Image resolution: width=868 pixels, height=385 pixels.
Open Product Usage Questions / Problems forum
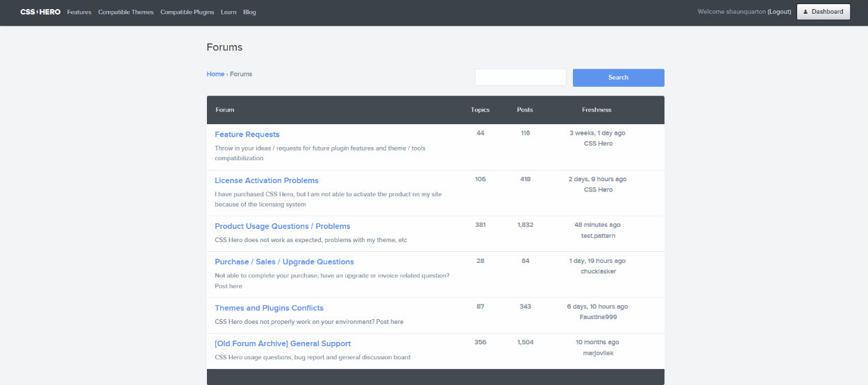283,226
